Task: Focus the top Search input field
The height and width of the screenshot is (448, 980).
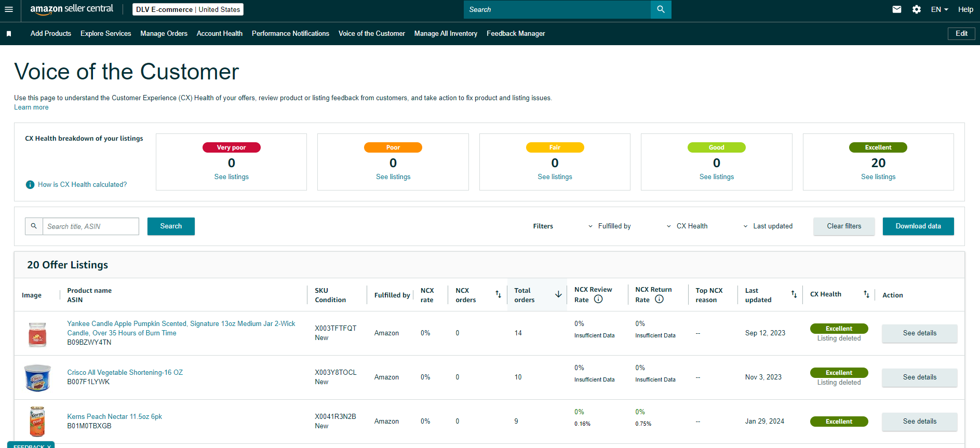Action: coord(557,9)
